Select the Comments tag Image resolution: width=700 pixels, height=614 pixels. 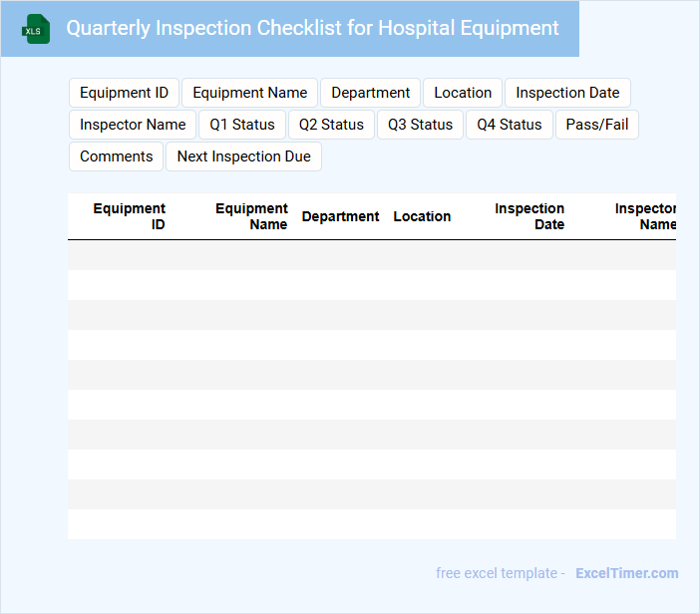click(x=116, y=156)
